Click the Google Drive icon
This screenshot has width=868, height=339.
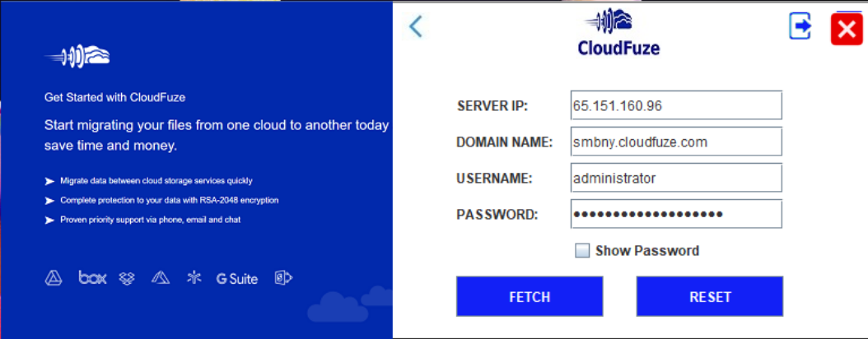point(54,278)
